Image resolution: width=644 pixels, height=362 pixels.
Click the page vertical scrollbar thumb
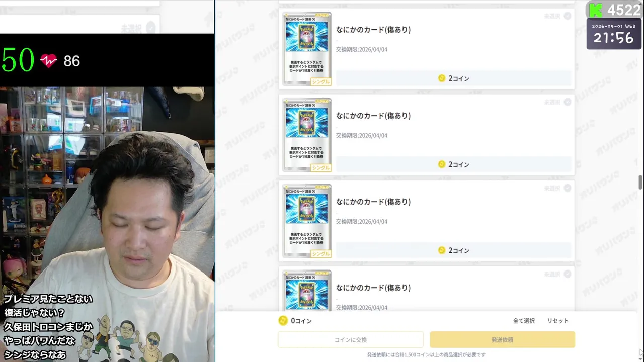640,182
